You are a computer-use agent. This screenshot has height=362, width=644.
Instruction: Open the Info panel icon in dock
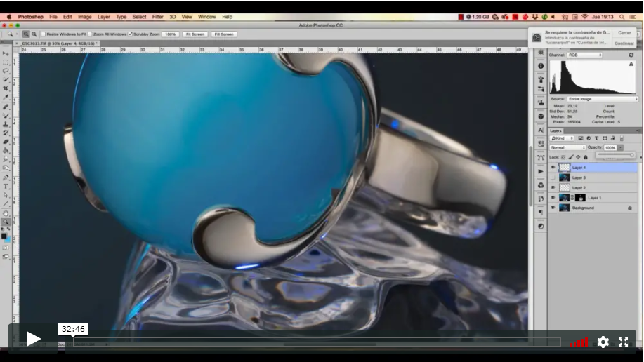coord(541,66)
